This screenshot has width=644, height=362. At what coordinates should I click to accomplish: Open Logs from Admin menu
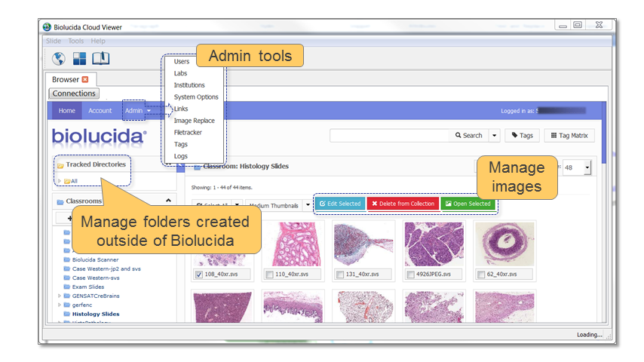[x=180, y=156]
